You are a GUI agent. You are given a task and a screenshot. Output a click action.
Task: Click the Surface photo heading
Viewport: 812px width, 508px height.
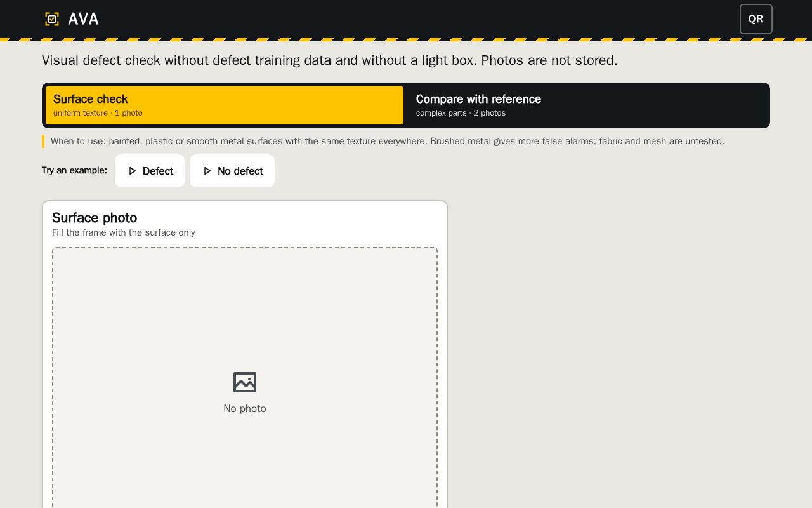[x=95, y=218]
